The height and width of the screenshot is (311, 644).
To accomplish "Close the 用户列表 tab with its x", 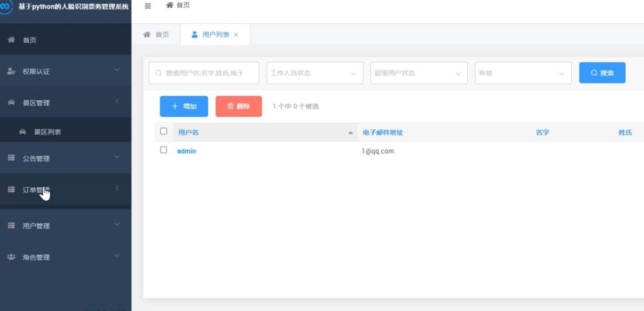I will pyautogui.click(x=235, y=35).
